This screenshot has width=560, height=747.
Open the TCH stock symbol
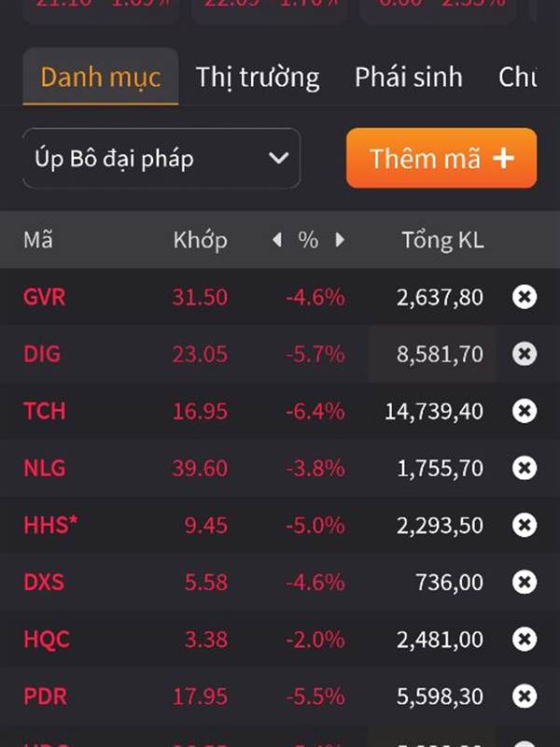pyautogui.click(x=44, y=411)
